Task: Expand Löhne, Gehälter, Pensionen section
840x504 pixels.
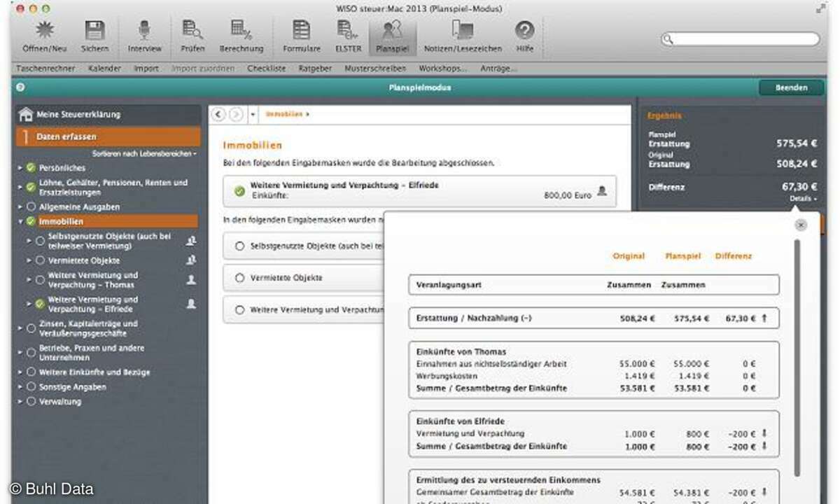Action: 20,187
